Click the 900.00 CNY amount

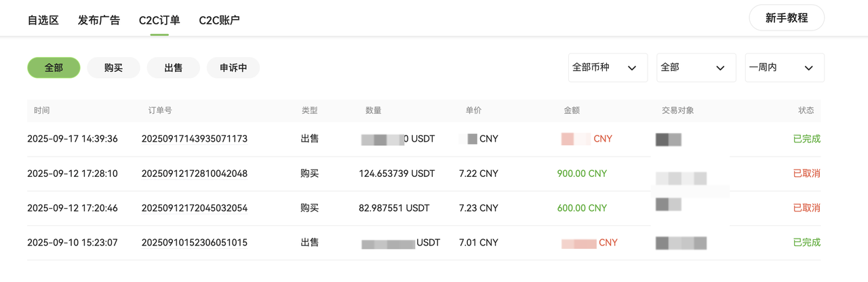coord(582,174)
